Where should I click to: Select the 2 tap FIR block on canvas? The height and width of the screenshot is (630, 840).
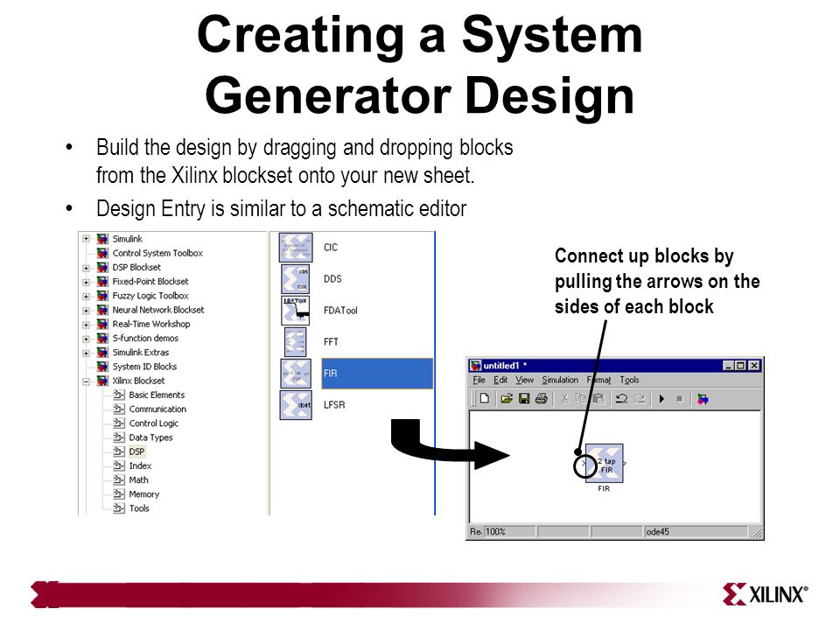point(605,464)
